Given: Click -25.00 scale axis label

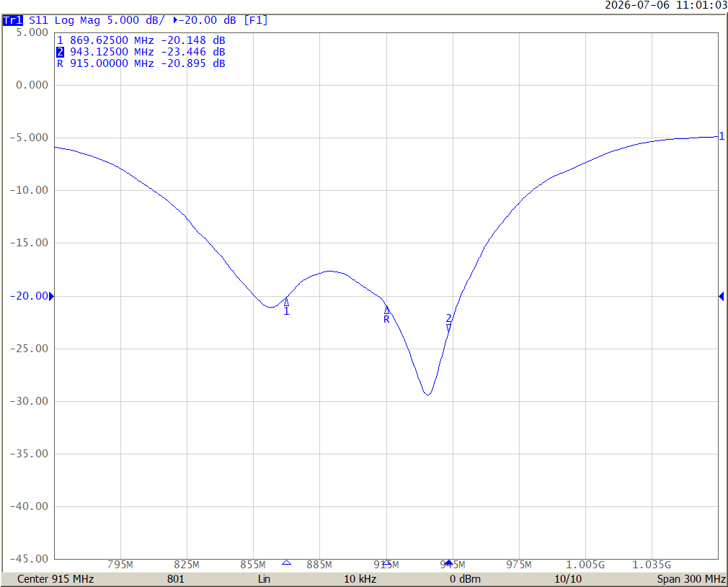Looking at the screenshot, I should pyautogui.click(x=30, y=349).
